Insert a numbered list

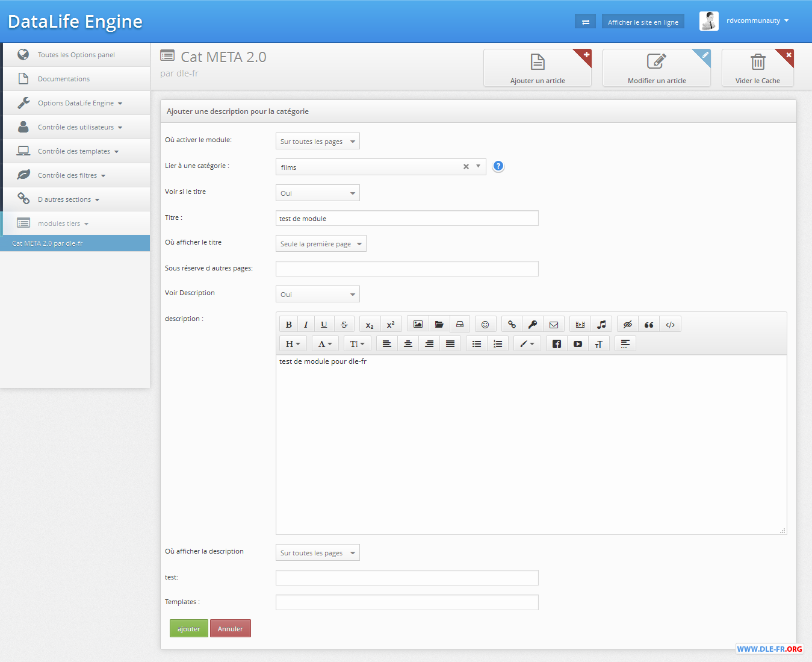(x=498, y=344)
